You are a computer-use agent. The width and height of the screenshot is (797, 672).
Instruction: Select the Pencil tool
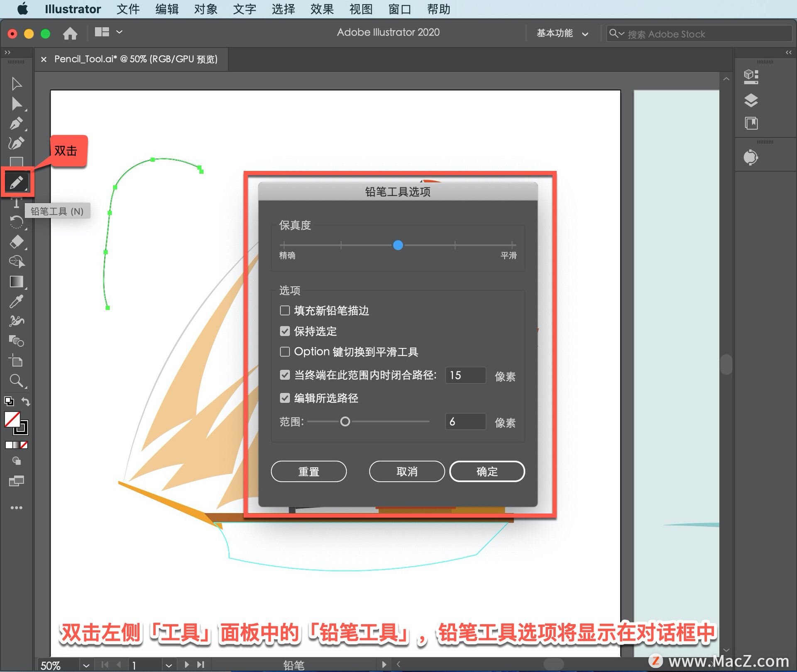pyautogui.click(x=17, y=182)
